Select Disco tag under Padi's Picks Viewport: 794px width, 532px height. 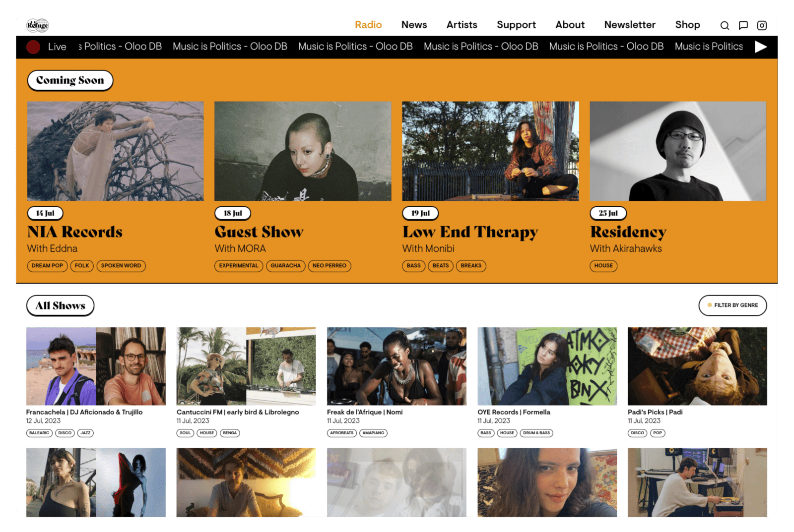point(638,433)
